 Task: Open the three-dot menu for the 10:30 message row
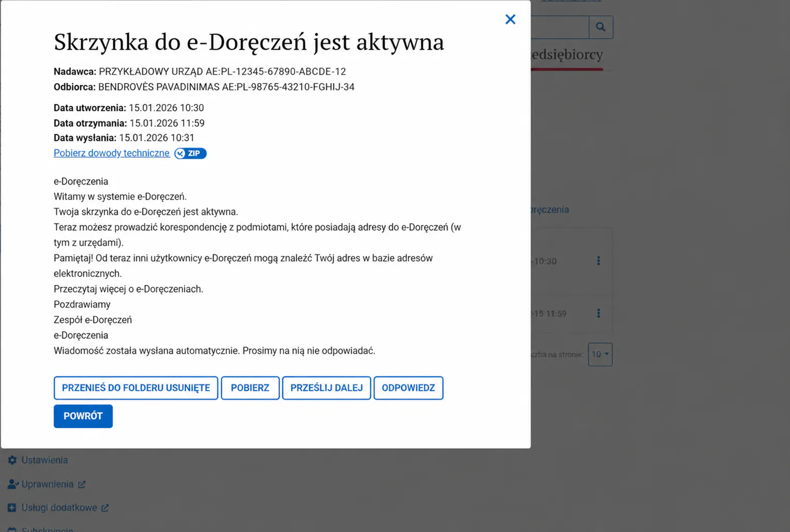[599, 261]
